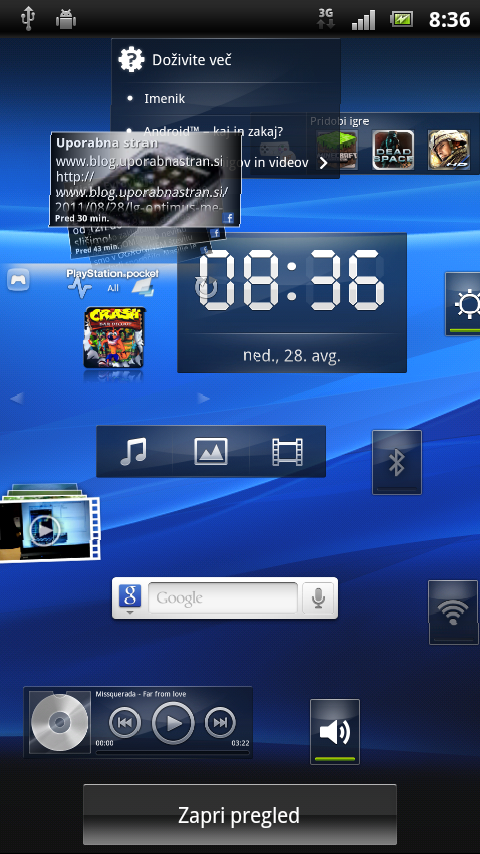Open the film strip video shortcut
The width and height of the screenshot is (480, 854).
288,452
